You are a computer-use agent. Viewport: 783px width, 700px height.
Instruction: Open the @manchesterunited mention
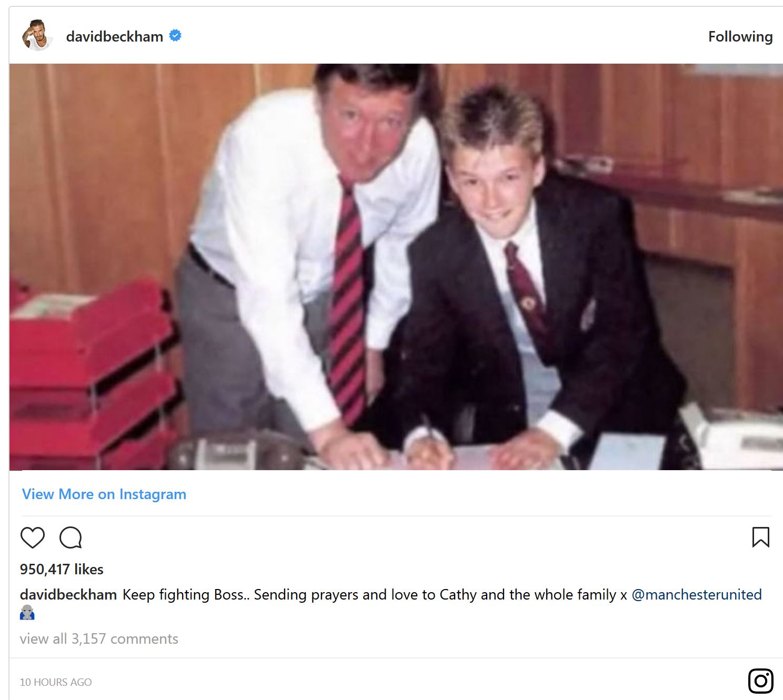coord(697,594)
